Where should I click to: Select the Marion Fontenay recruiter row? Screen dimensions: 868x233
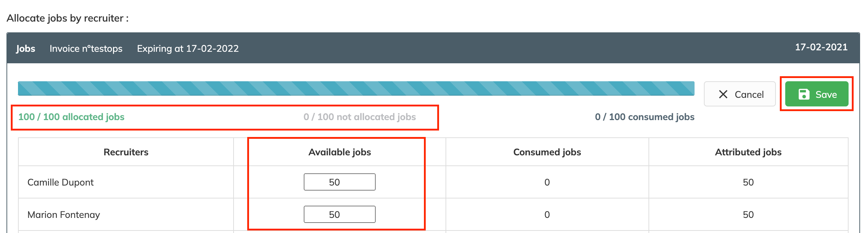pos(64,215)
